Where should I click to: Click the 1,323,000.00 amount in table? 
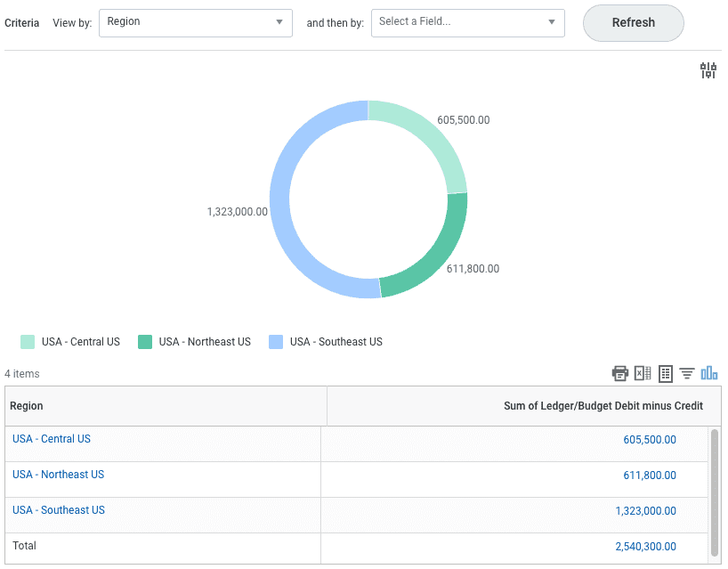[x=645, y=511]
